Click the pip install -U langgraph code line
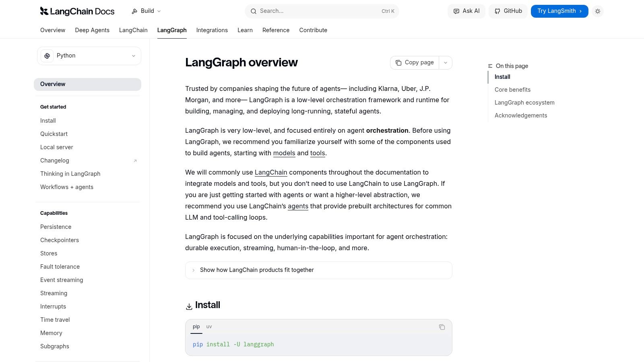Viewport: 644px width, 362px height. point(233,345)
